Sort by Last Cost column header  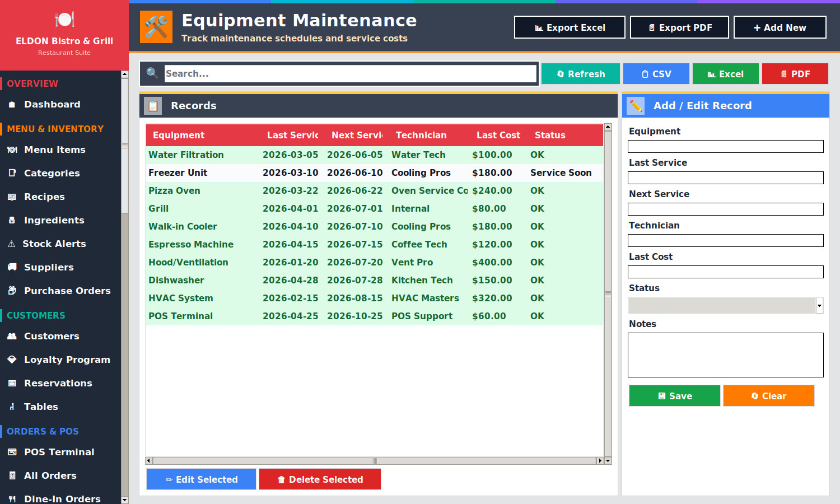pos(498,136)
